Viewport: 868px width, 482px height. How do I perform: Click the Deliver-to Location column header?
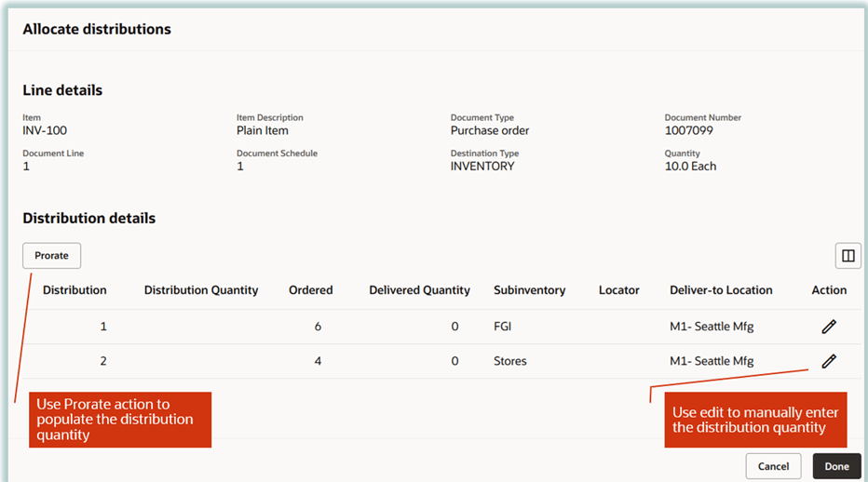(721, 290)
